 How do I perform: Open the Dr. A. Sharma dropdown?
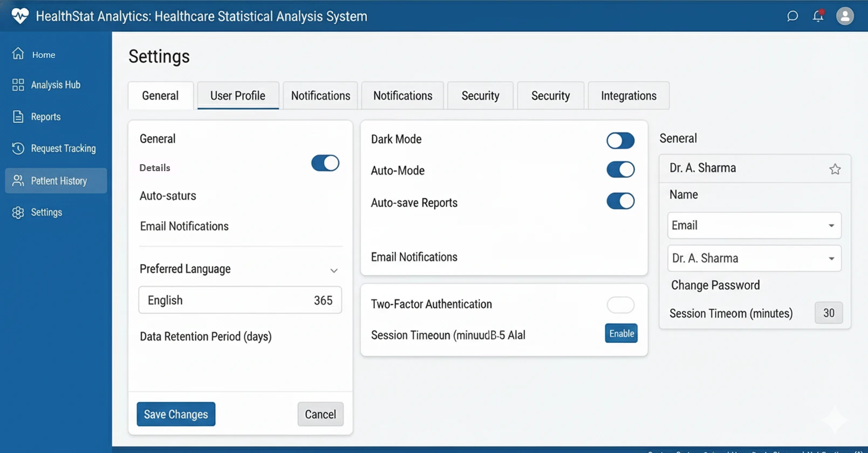coord(754,259)
